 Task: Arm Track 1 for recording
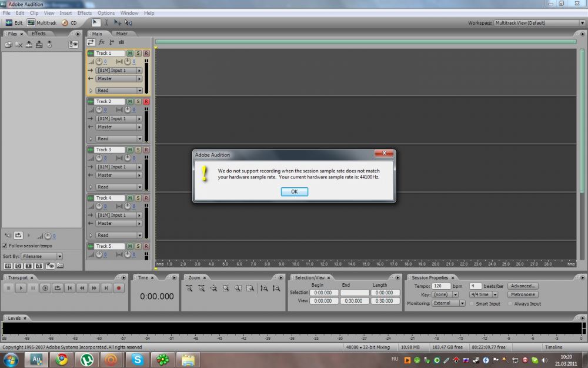[x=146, y=54]
